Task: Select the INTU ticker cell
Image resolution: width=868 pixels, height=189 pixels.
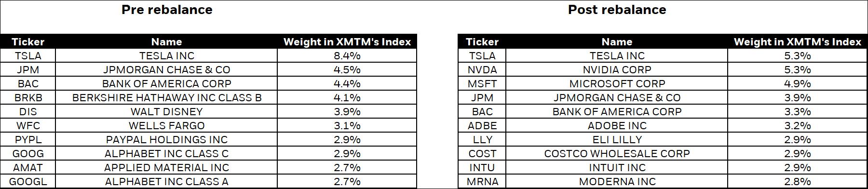Action: pyautogui.click(x=482, y=167)
